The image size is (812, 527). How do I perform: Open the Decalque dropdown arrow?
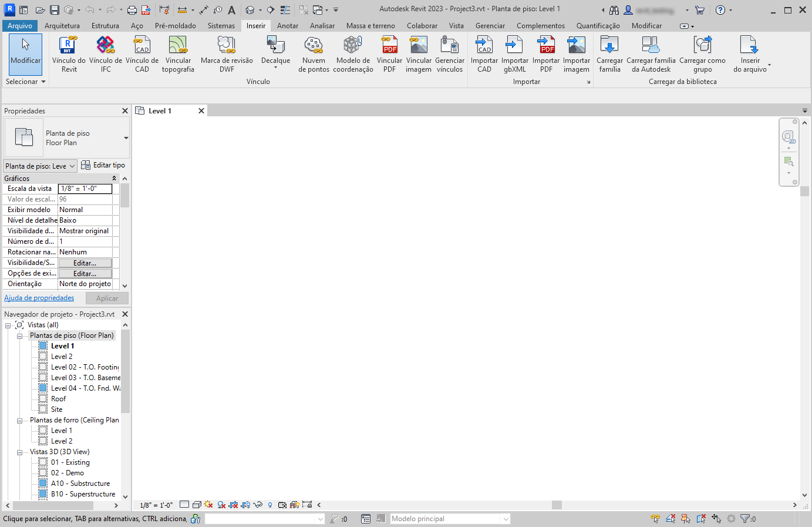275,68
